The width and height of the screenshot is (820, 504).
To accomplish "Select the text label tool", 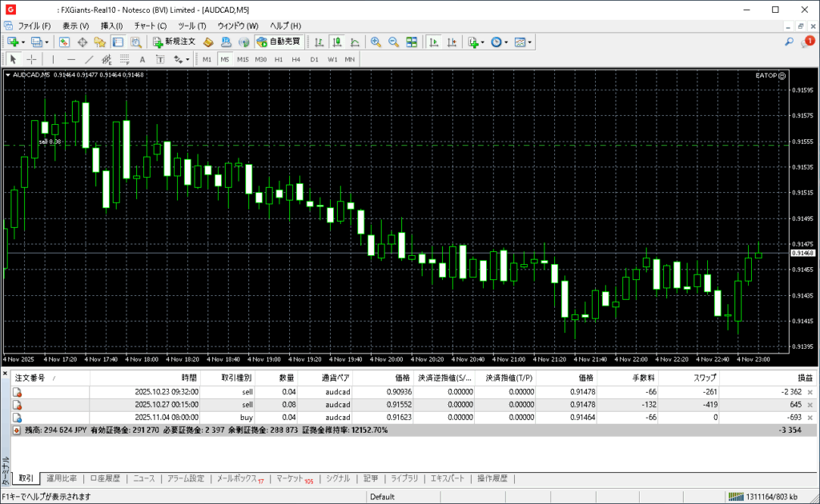I will 143,59.
